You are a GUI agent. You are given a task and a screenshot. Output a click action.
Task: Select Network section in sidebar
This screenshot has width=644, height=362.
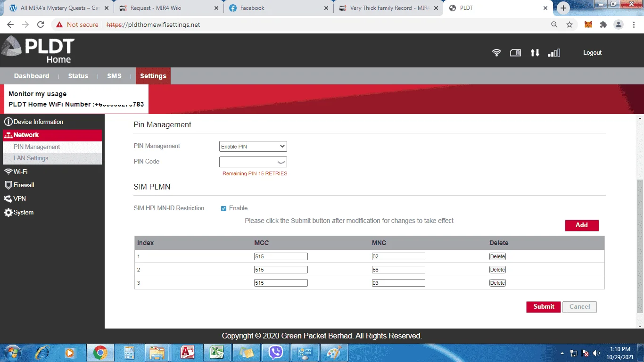[52, 135]
